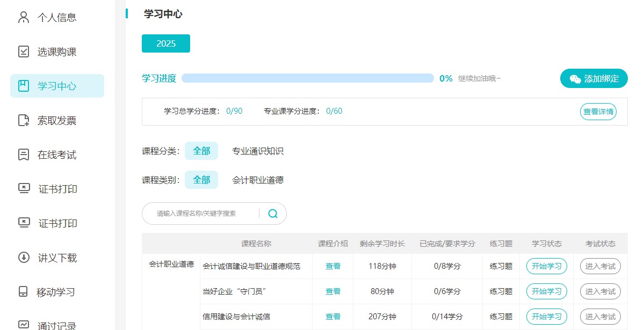Image resolution: width=644 pixels, height=330 pixels.
Task: Filter 课程类别 by 会计职业道德
Action: click(257, 180)
